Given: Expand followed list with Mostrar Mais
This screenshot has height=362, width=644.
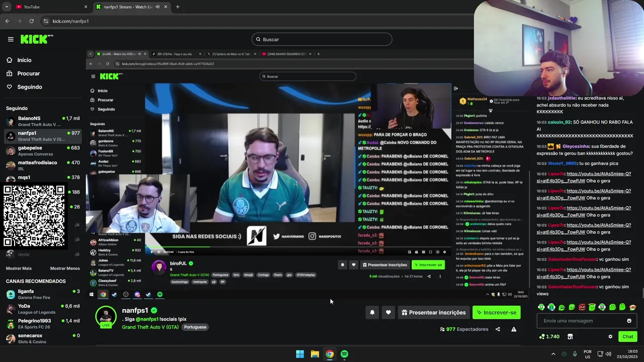Looking at the screenshot, I should tap(19, 268).
